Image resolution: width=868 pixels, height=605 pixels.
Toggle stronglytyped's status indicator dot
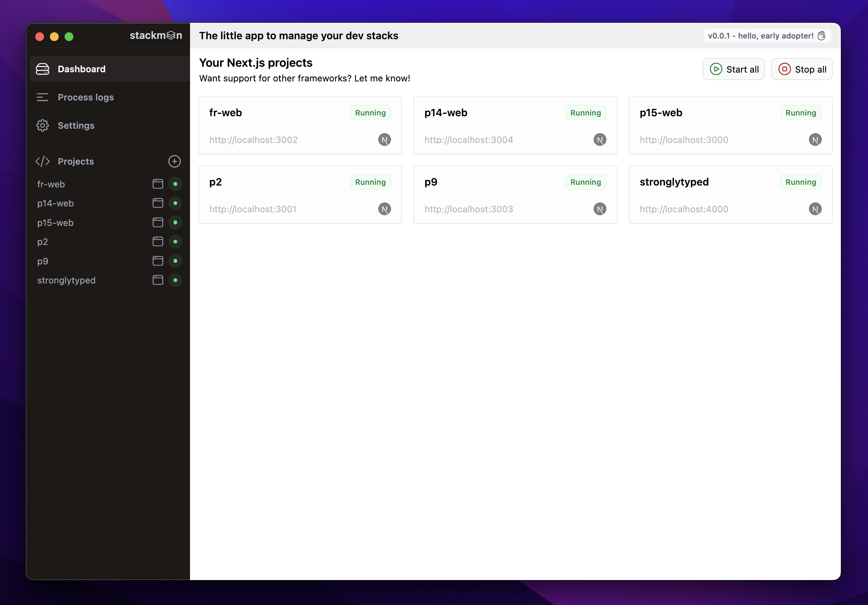(175, 280)
